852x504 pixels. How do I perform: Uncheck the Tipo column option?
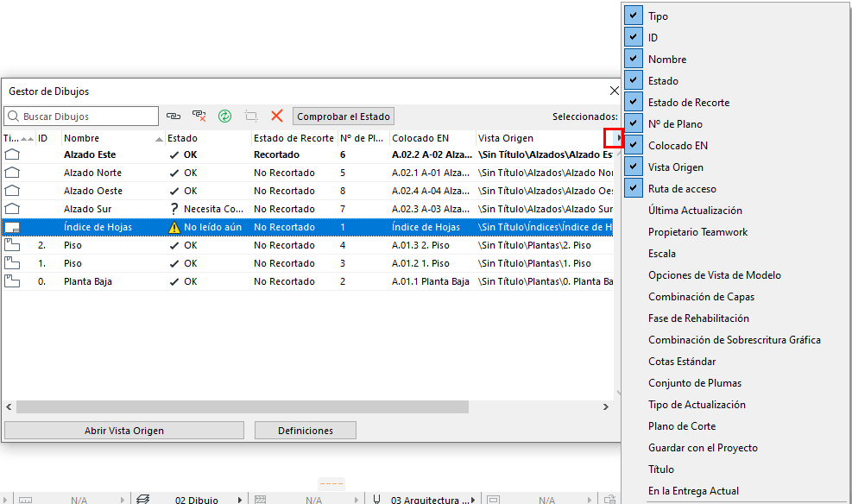pos(634,16)
